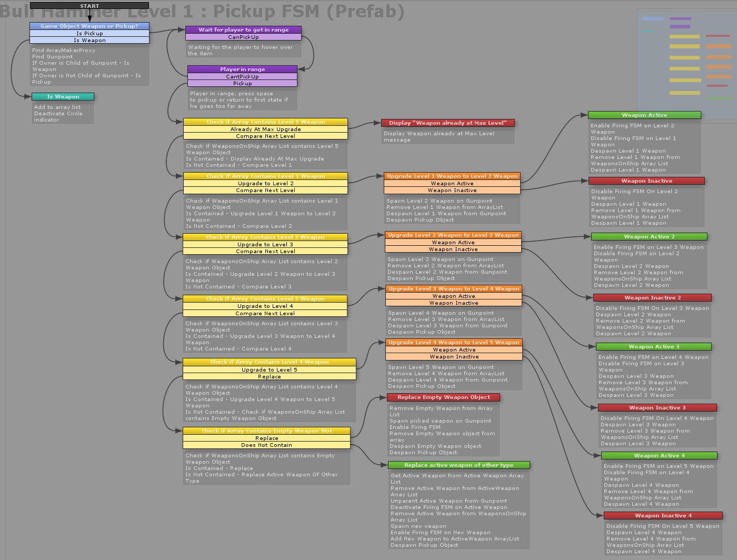The width and height of the screenshot is (737, 560).
Task: Select the 'Replace Empty Weapon Object' state
Action: click(x=443, y=397)
